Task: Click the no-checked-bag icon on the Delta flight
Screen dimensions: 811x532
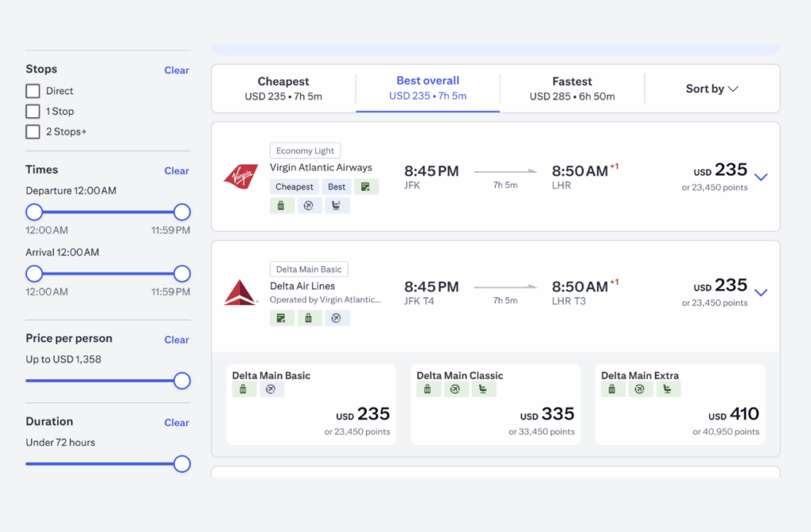Action: [x=337, y=317]
